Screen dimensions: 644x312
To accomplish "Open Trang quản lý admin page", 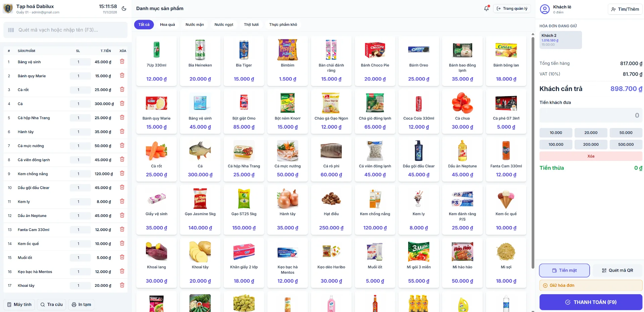I will [512, 8].
